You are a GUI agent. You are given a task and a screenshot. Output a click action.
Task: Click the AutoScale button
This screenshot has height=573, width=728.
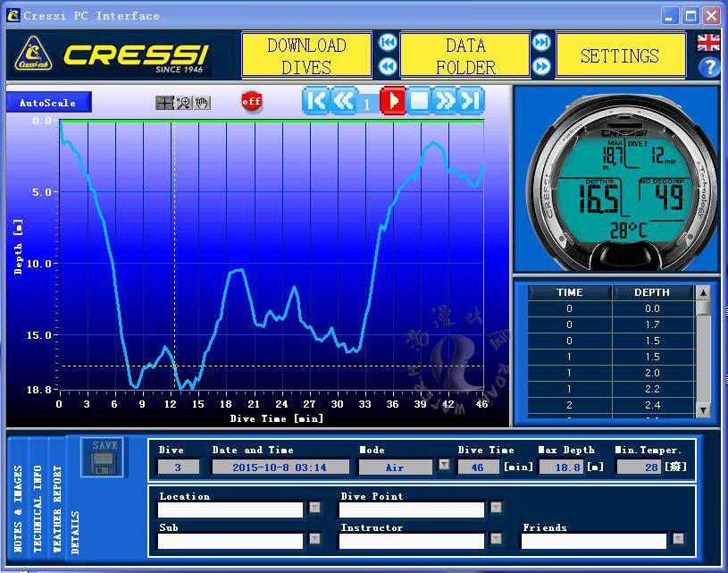[x=49, y=102]
